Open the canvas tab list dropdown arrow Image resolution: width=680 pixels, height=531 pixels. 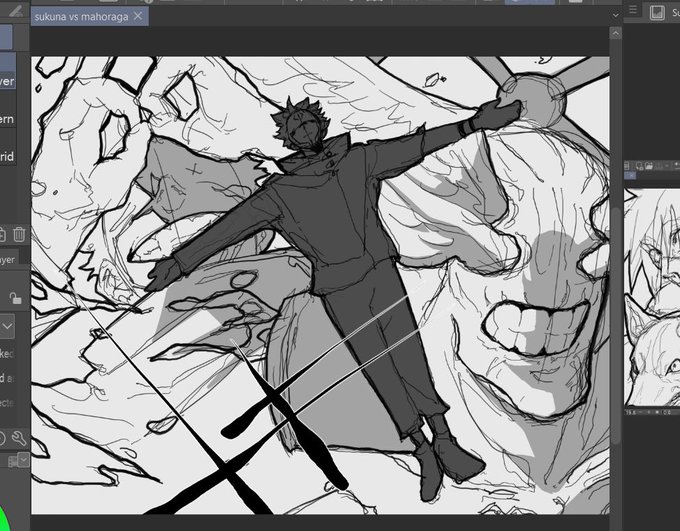(615, 15)
